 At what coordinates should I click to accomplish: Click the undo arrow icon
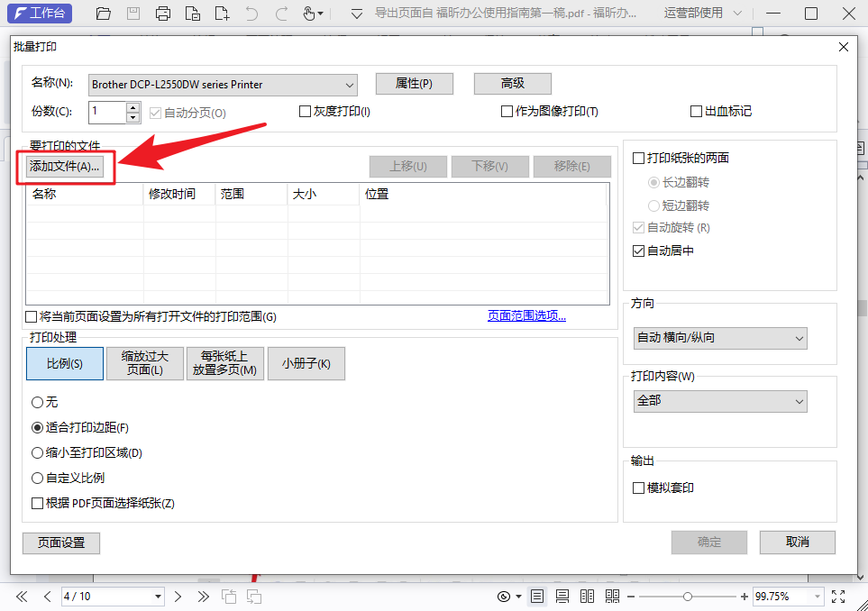(251, 14)
